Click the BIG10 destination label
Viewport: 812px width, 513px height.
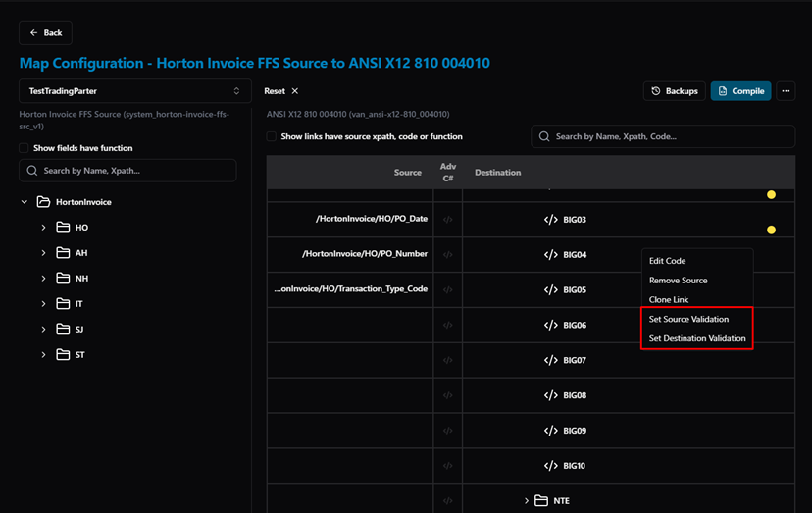click(575, 466)
